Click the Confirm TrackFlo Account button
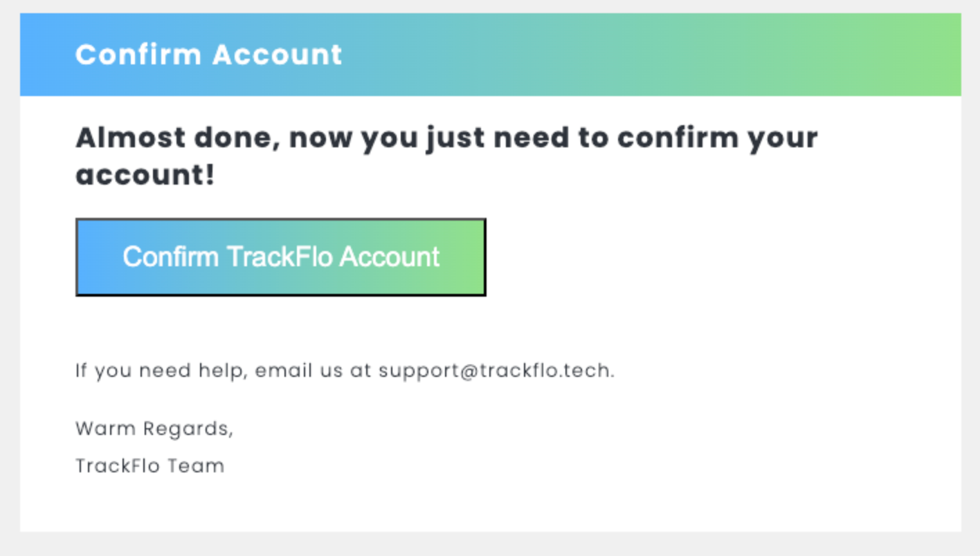The width and height of the screenshot is (980, 556). (x=280, y=257)
